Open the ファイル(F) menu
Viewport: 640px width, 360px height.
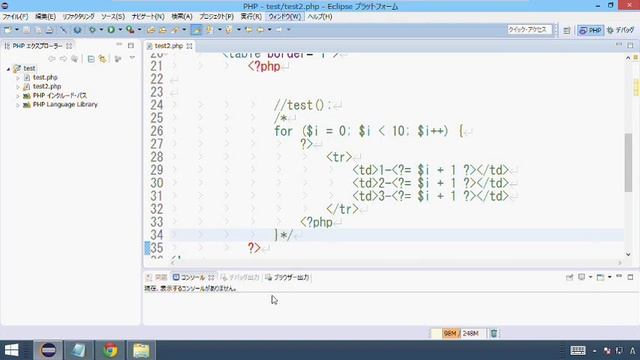coord(15,17)
